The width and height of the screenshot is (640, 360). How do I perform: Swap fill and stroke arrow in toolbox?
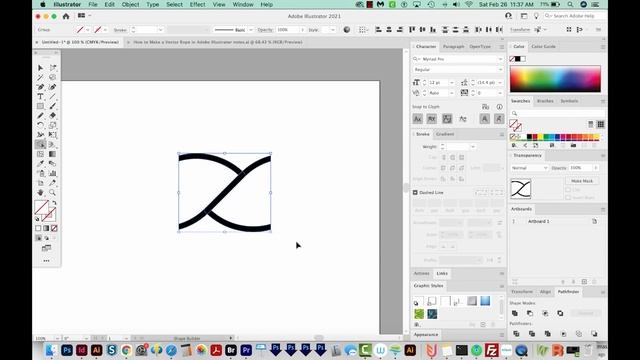54,203
